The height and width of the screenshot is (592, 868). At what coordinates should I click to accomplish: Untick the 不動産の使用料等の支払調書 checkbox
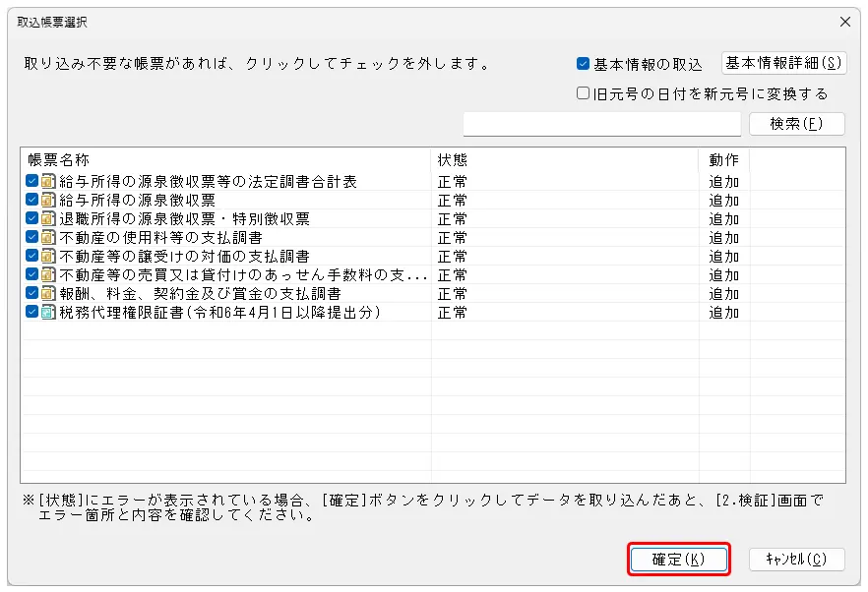(x=32, y=237)
